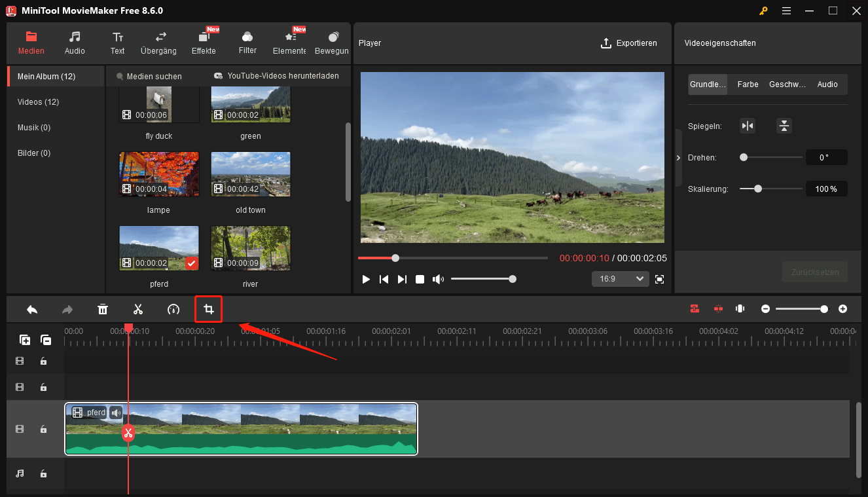Image resolution: width=868 pixels, height=497 pixels.
Task: Open the Speed control icon
Action: (173, 308)
